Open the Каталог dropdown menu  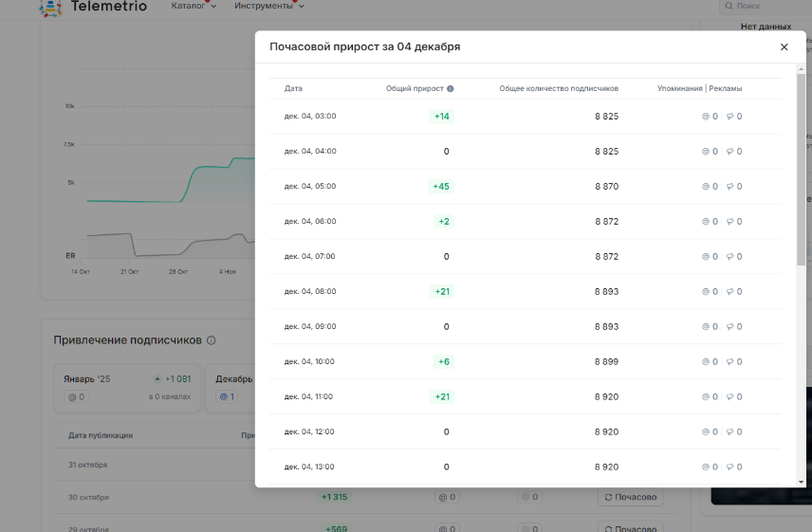[x=194, y=6]
